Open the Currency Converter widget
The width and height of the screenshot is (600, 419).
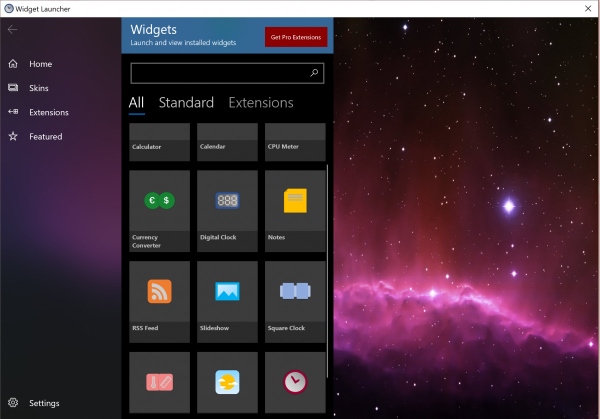(159, 210)
